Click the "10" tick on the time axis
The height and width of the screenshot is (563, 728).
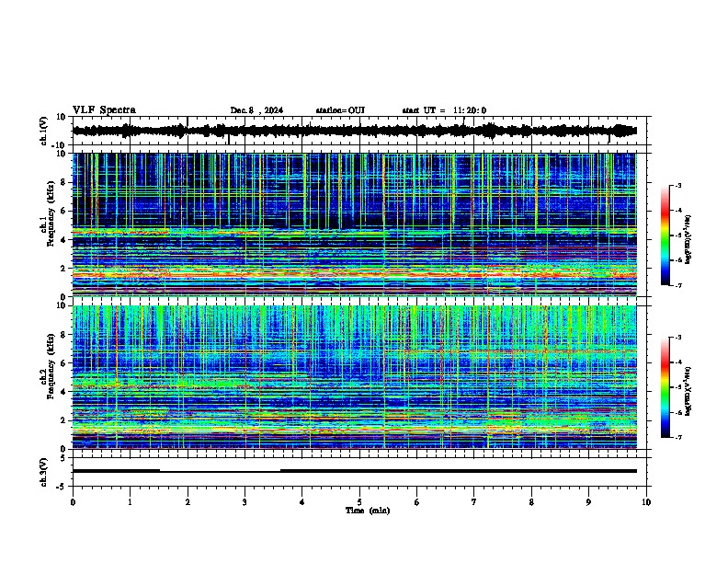pyautogui.click(x=646, y=502)
